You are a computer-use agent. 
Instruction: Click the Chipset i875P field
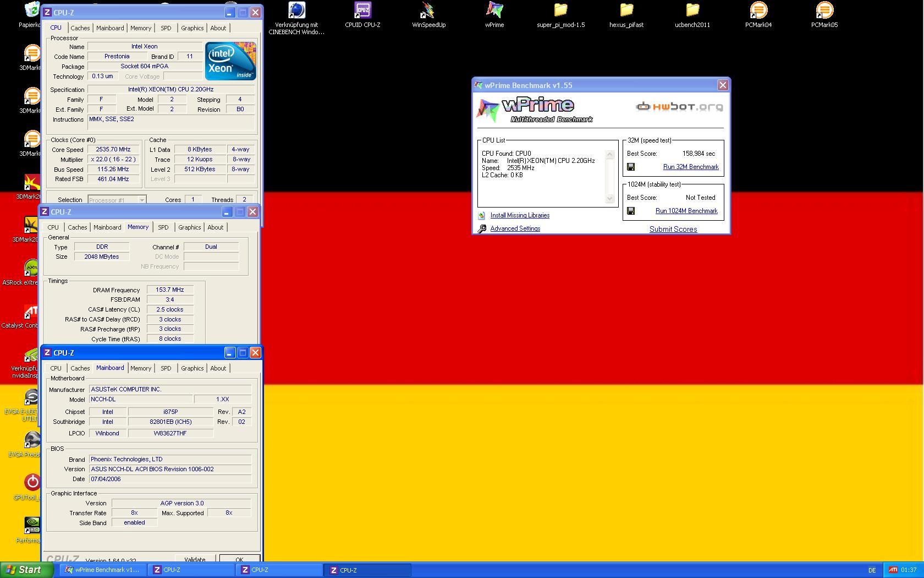[x=170, y=412]
